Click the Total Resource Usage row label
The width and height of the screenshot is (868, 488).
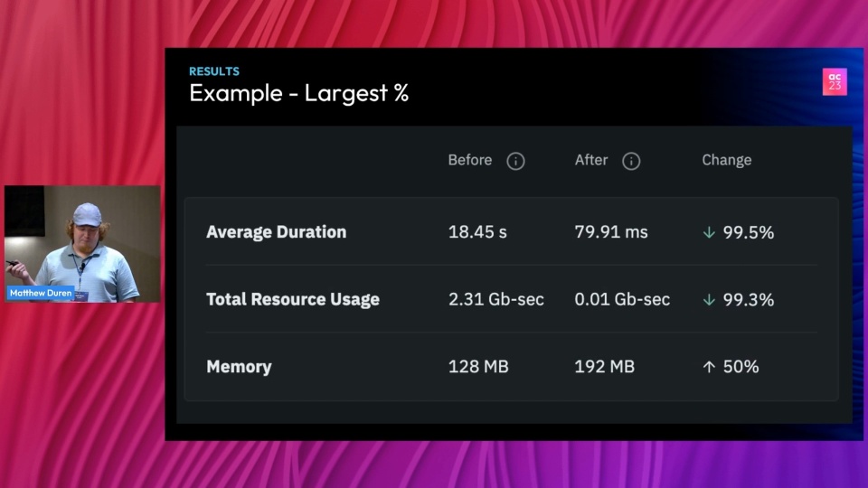tap(293, 299)
